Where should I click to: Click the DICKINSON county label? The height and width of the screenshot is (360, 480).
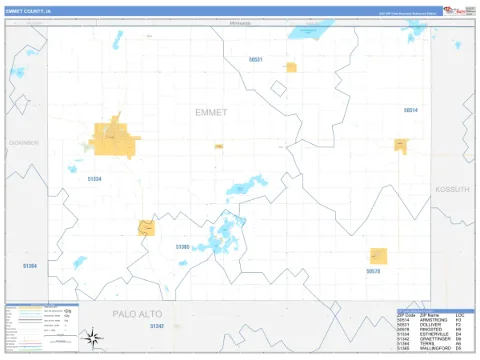pos(24,143)
